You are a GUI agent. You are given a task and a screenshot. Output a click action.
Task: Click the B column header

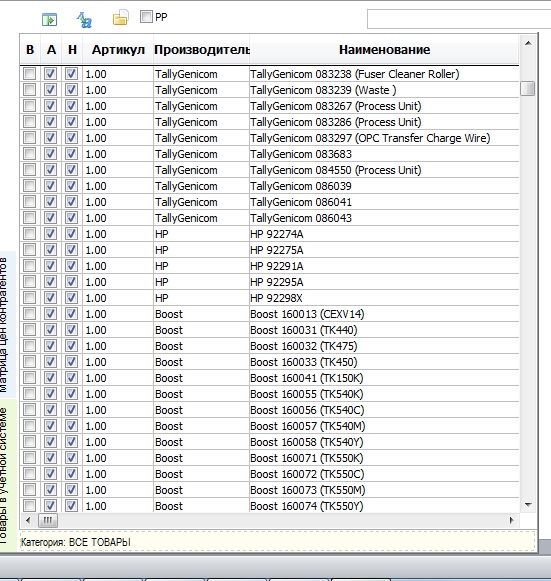click(30, 50)
